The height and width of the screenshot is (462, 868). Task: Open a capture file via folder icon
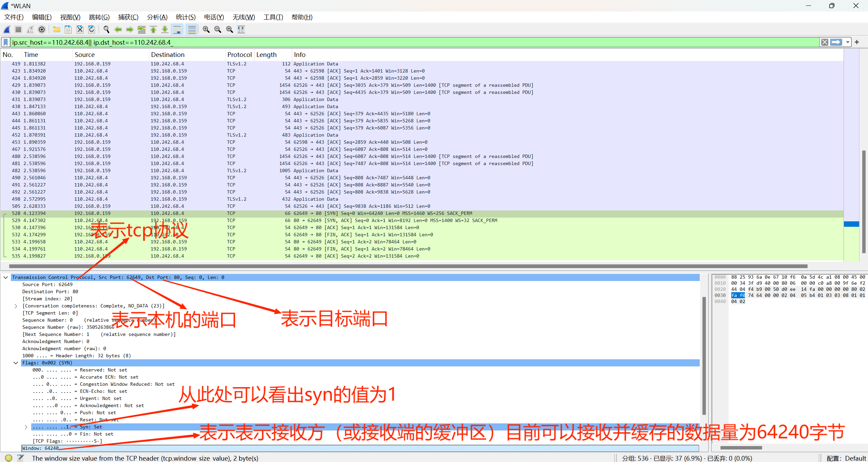(56, 29)
